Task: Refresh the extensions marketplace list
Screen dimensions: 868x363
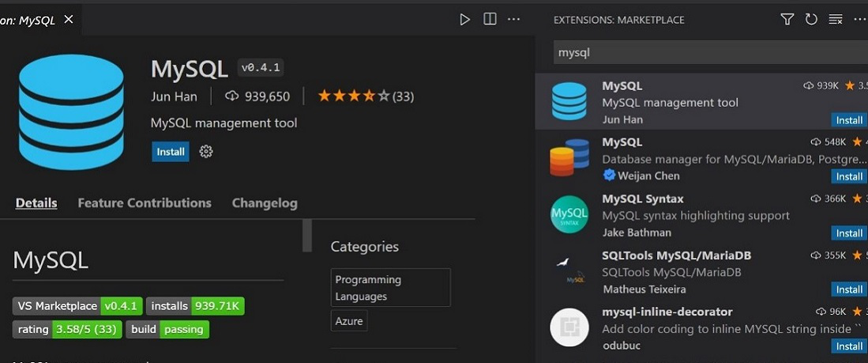Action: point(811,20)
